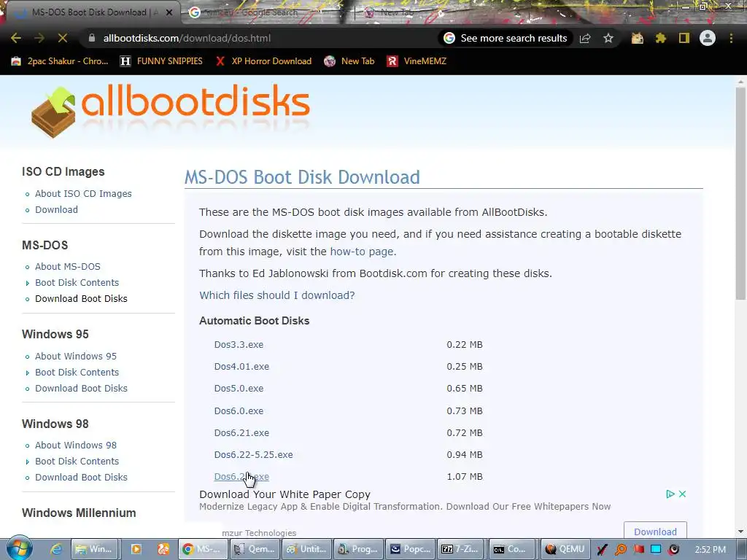747x560 pixels.
Task: Switch to Popcorn taskbar window
Action: pyautogui.click(x=410, y=549)
